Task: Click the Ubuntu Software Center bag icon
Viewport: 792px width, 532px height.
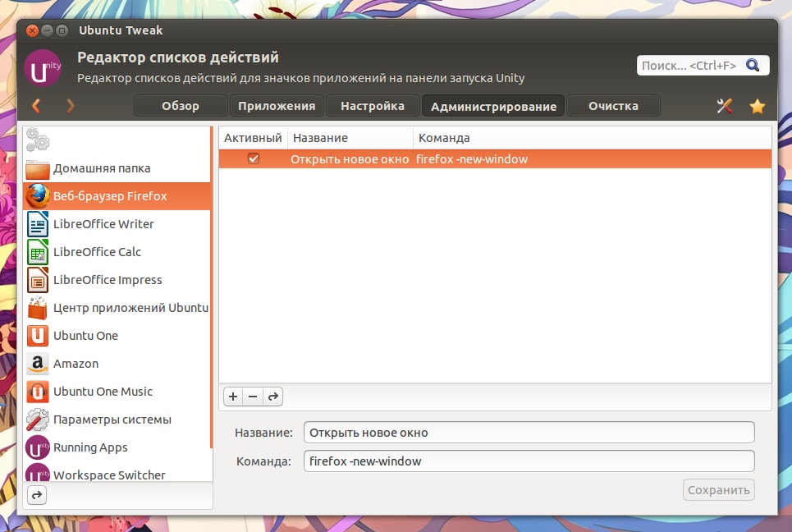Action: (38, 308)
